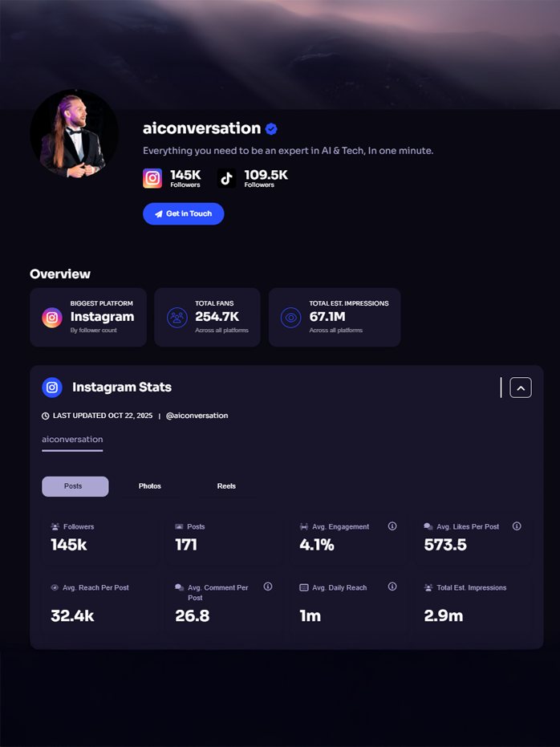Click the info icon for Avg. Comment Per Post
The image size is (560, 747).
[x=268, y=587]
